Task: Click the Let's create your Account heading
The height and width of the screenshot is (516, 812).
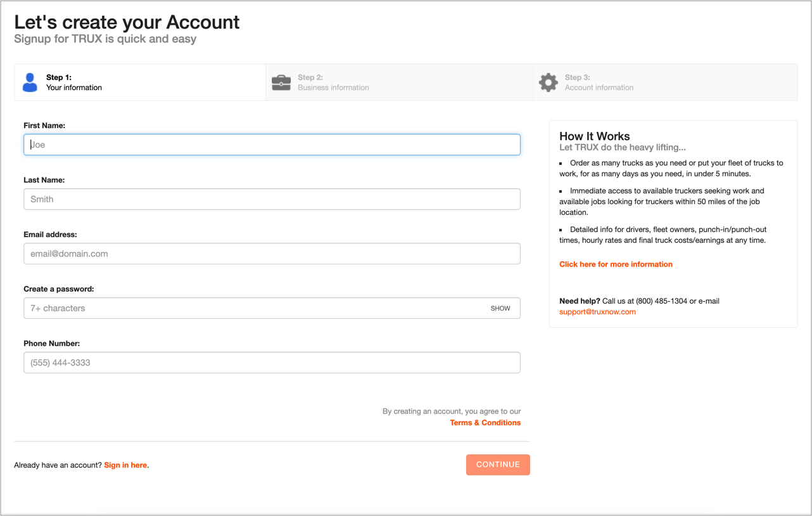Action: pos(127,22)
